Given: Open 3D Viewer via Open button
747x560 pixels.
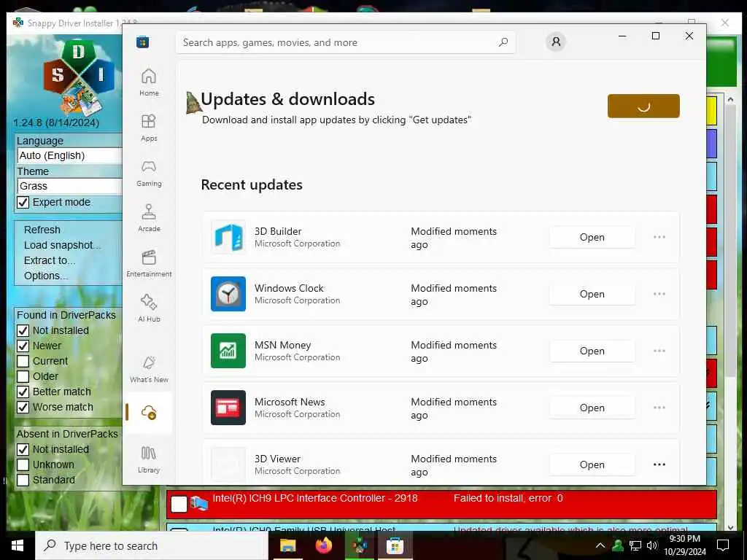Looking at the screenshot, I should [x=592, y=464].
